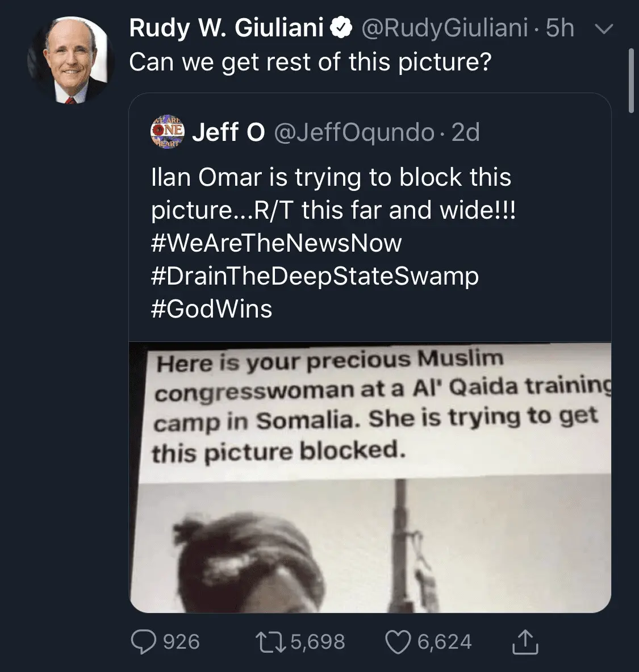Expand the tweet options chevron menu
This screenshot has width=639, height=672.
(x=607, y=30)
